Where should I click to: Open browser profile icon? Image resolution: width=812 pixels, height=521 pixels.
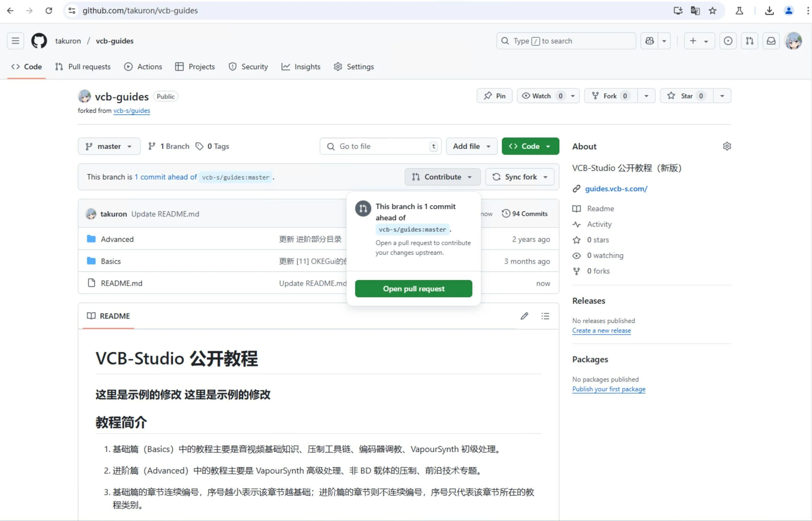(789, 10)
